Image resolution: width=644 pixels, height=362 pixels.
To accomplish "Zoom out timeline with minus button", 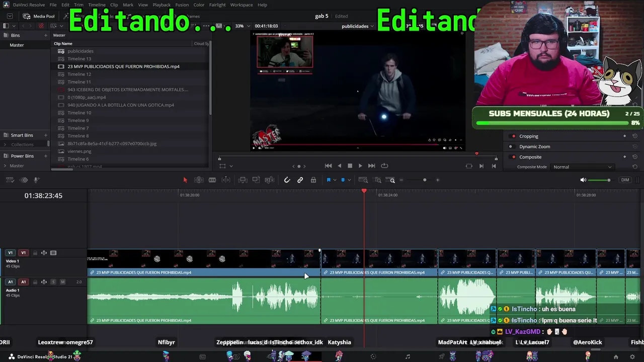I will (401, 180).
